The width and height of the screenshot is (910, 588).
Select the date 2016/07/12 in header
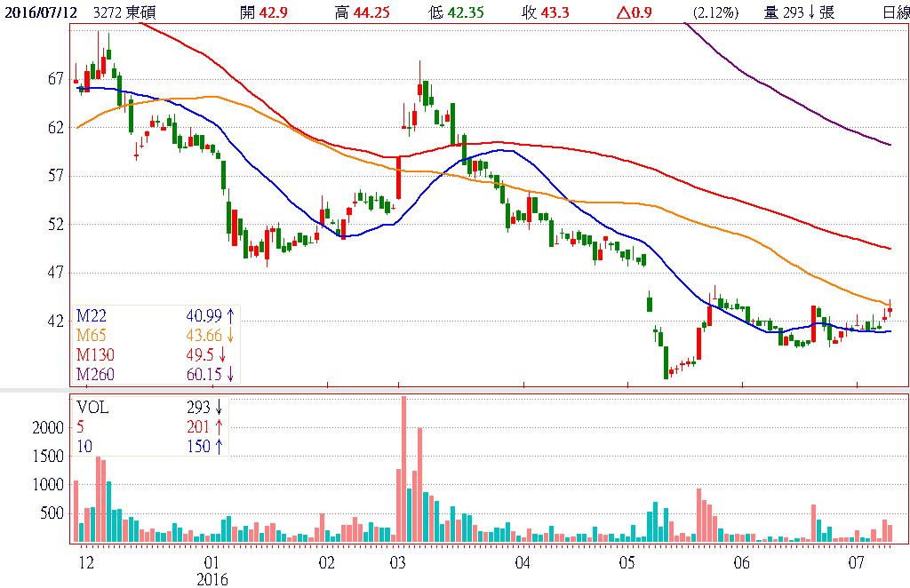(41, 12)
